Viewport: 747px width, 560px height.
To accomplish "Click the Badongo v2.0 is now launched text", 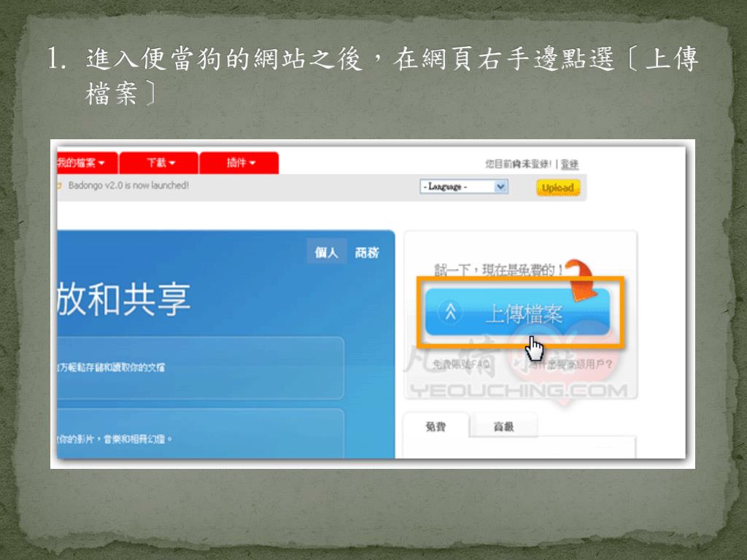I will (128, 185).
